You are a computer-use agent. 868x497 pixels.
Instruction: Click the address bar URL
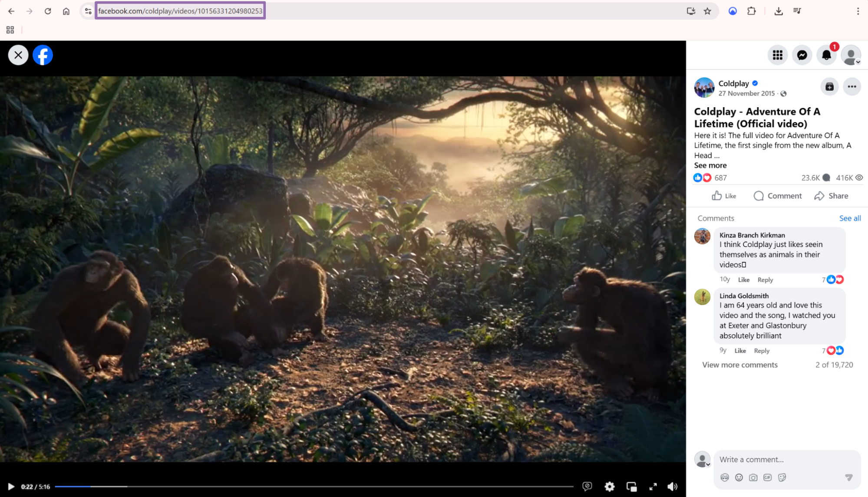[x=180, y=11]
